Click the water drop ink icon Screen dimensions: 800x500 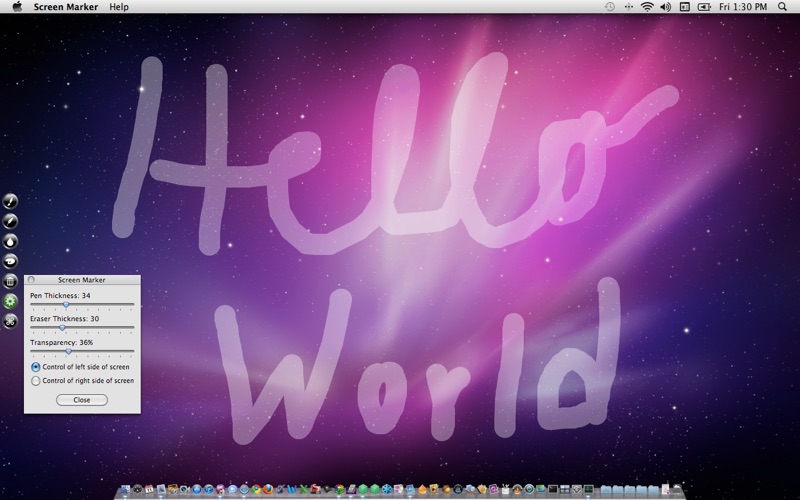pyautogui.click(x=11, y=241)
